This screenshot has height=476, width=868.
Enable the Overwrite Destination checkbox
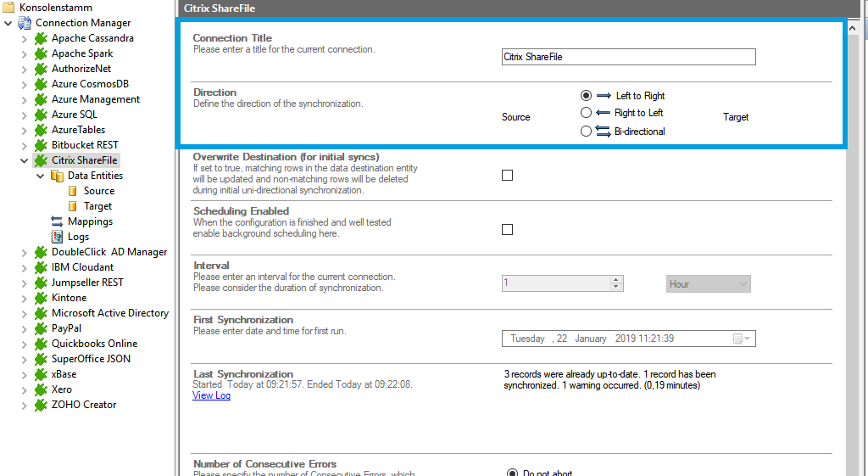pos(508,176)
